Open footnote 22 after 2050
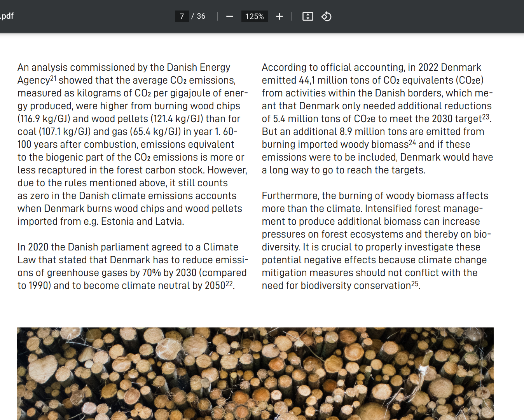Viewport: 524px width, 420px height. point(229,283)
